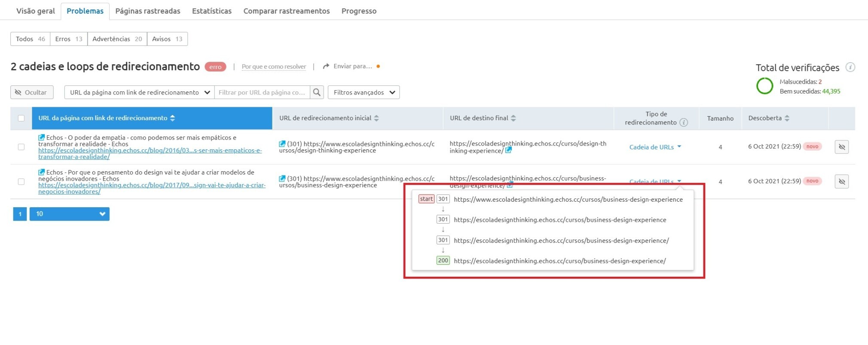The width and height of the screenshot is (868, 345).
Task: Hide the first row with eye icon
Action: click(841, 147)
